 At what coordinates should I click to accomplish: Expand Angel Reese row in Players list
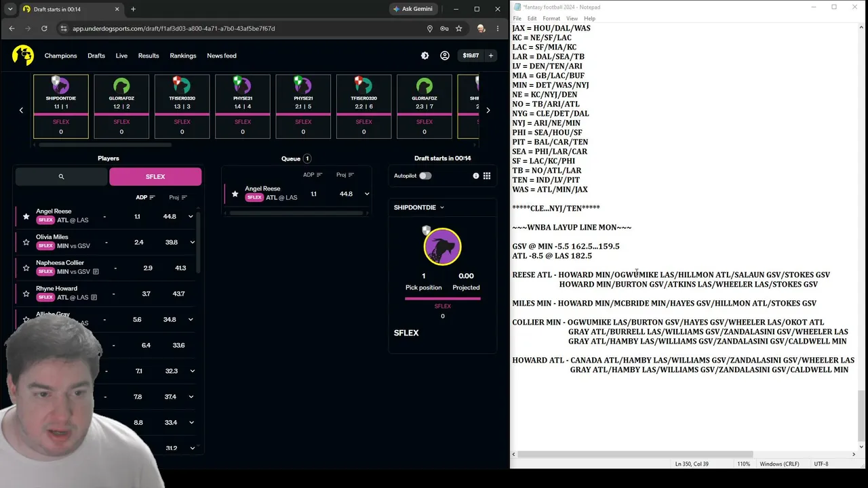[191, 216]
